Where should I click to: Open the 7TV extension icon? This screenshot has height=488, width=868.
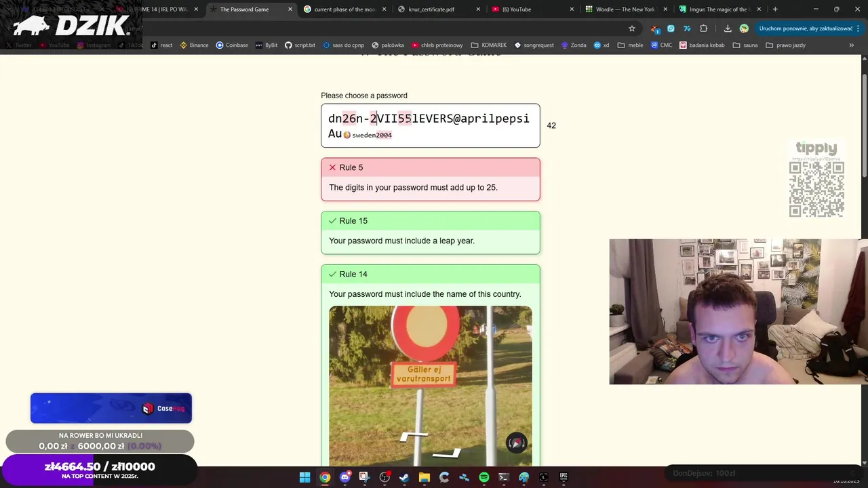(x=687, y=28)
